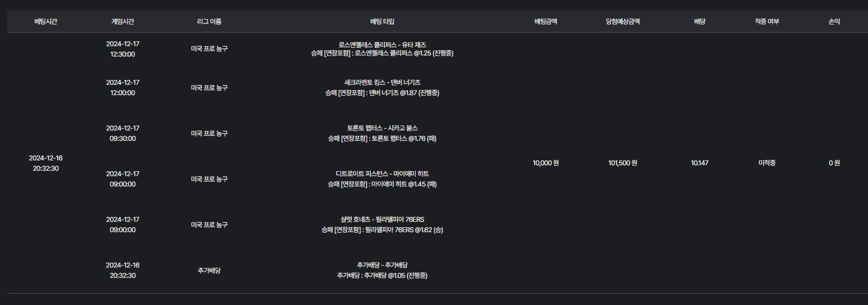Click the 10.147 total odds value

click(699, 163)
